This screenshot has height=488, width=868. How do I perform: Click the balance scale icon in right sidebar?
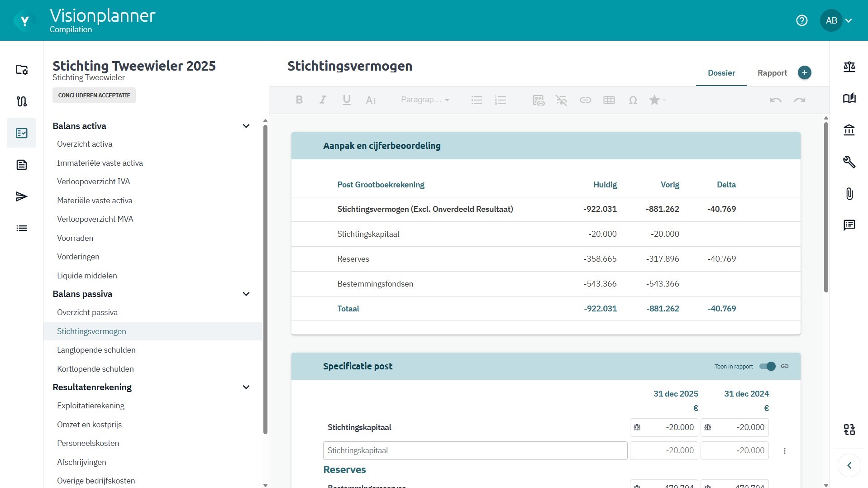pyautogui.click(x=849, y=67)
